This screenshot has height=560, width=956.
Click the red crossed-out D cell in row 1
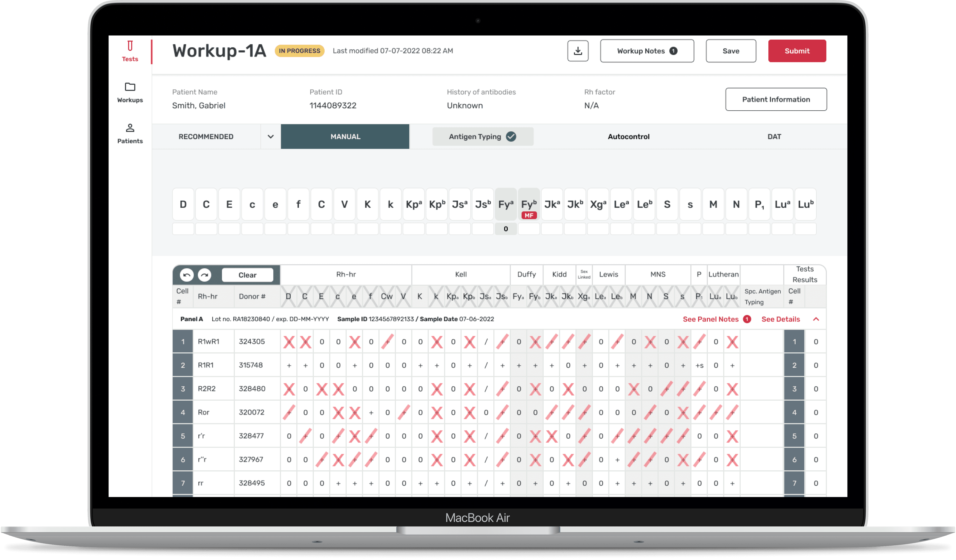pos(289,342)
